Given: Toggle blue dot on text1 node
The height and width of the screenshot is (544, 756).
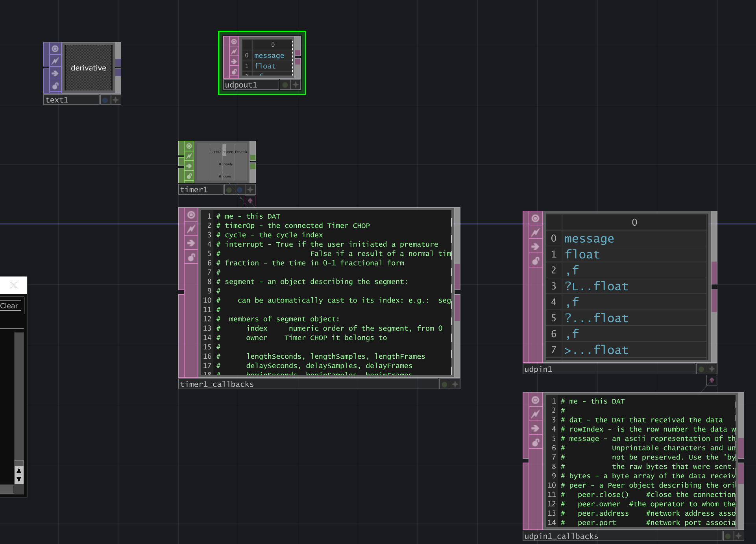Looking at the screenshot, I should [105, 100].
